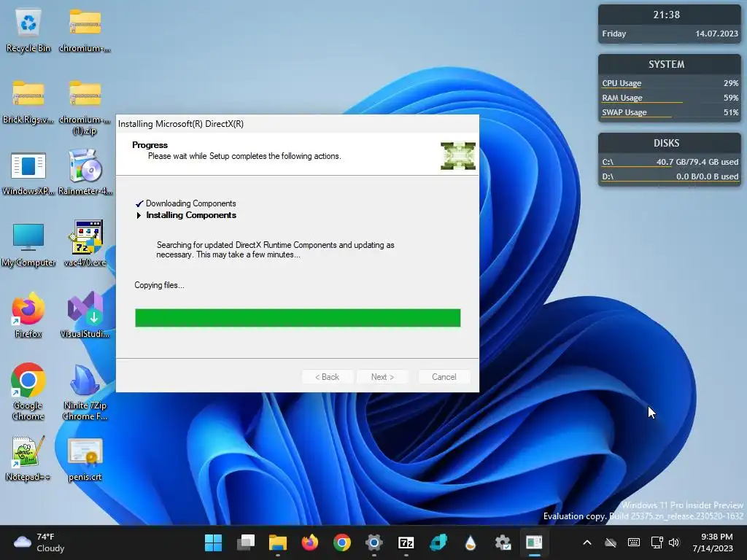Open the 7z app on the taskbar

coord(406,542)
